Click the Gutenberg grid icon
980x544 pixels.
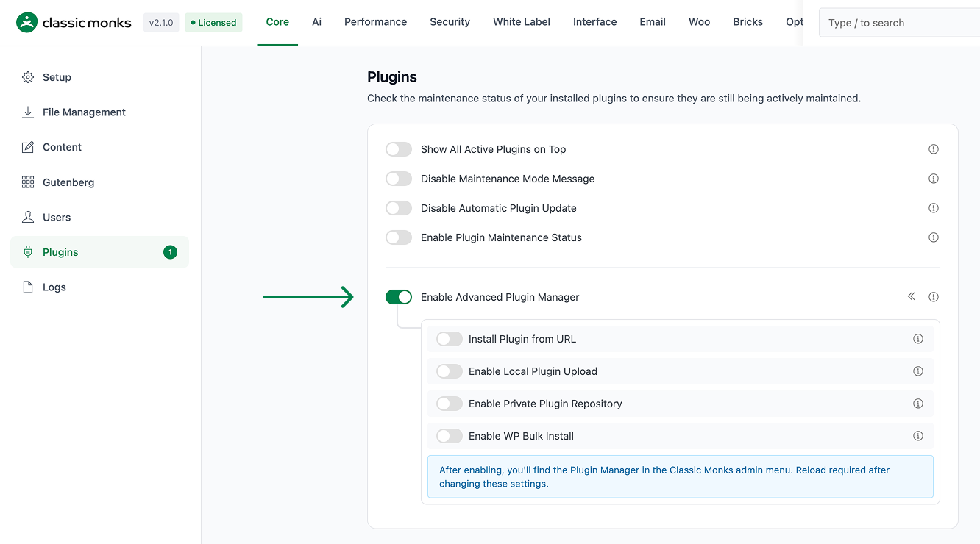28,182
